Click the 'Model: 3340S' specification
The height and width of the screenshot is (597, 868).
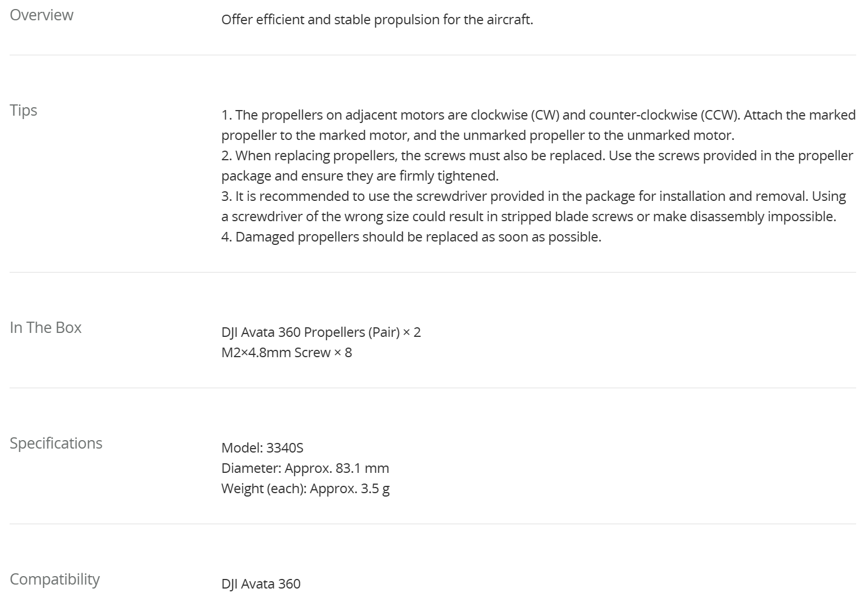coord(262,448)
